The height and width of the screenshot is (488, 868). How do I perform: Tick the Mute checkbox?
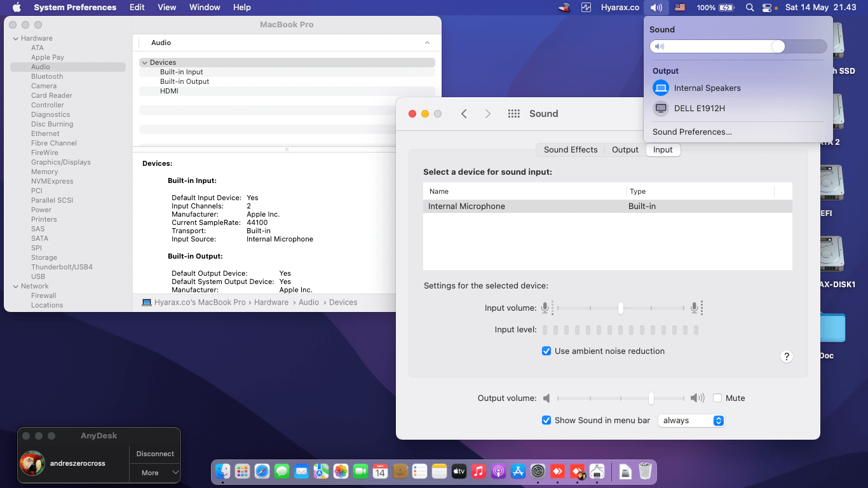[x=717, y=398]
